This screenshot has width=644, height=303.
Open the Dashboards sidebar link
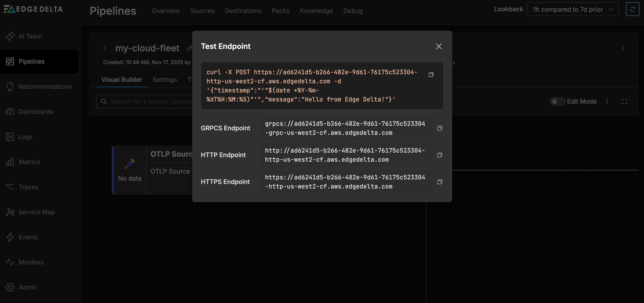tap(36, 112)
